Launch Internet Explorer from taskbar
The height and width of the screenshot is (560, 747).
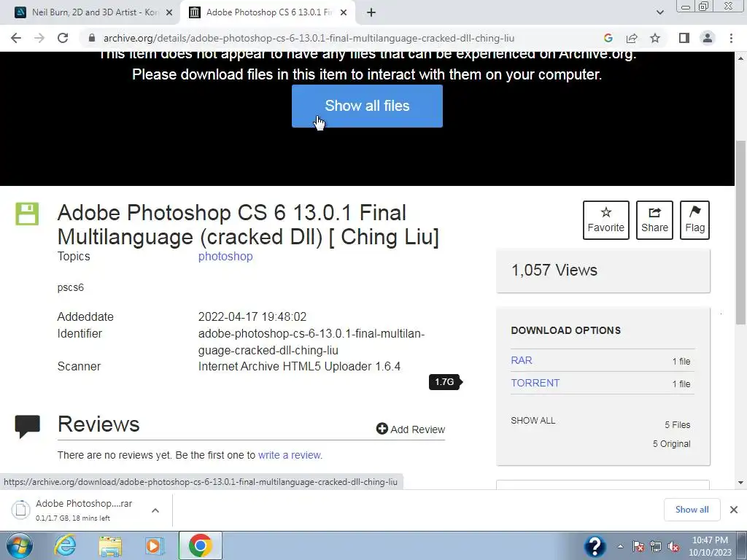(x=64, y=545)
